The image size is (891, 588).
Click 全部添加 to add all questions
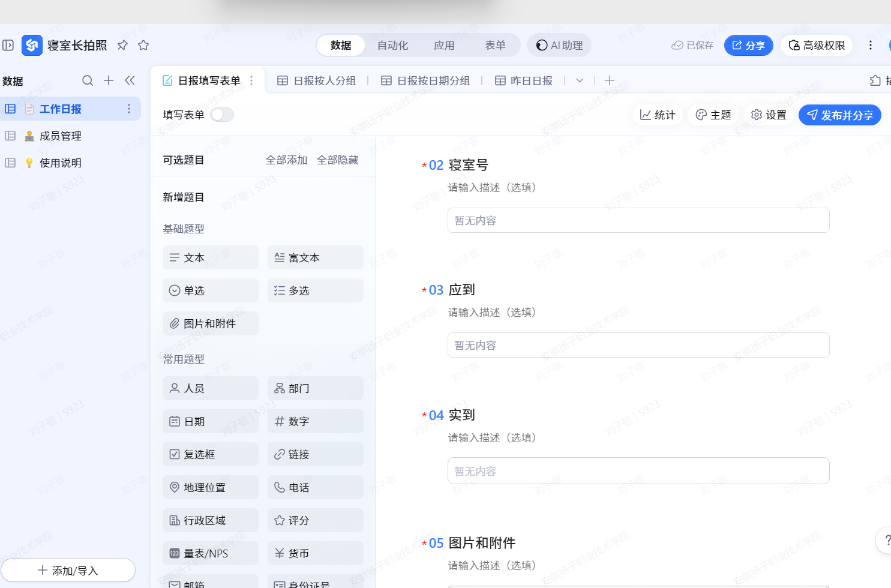click(x=286, y=160)
